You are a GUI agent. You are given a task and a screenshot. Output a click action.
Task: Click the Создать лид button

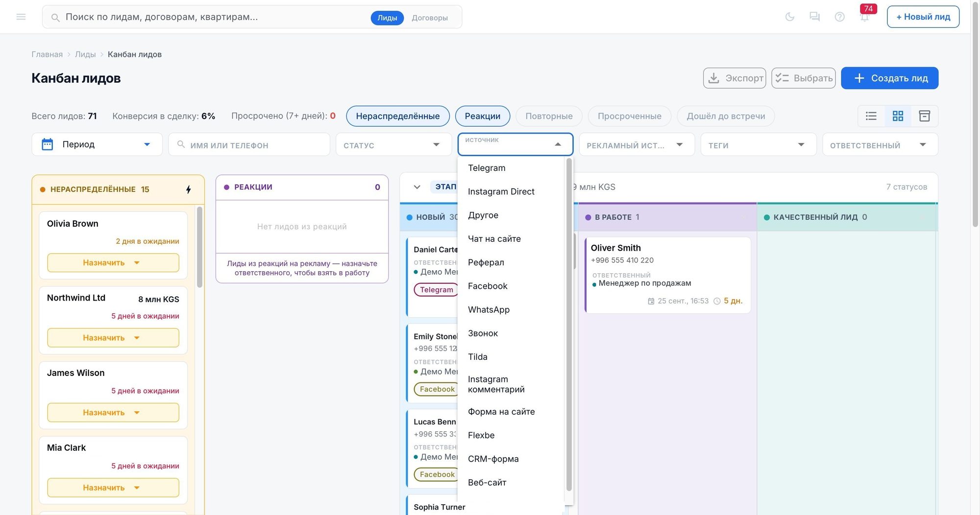click(889, 78)
